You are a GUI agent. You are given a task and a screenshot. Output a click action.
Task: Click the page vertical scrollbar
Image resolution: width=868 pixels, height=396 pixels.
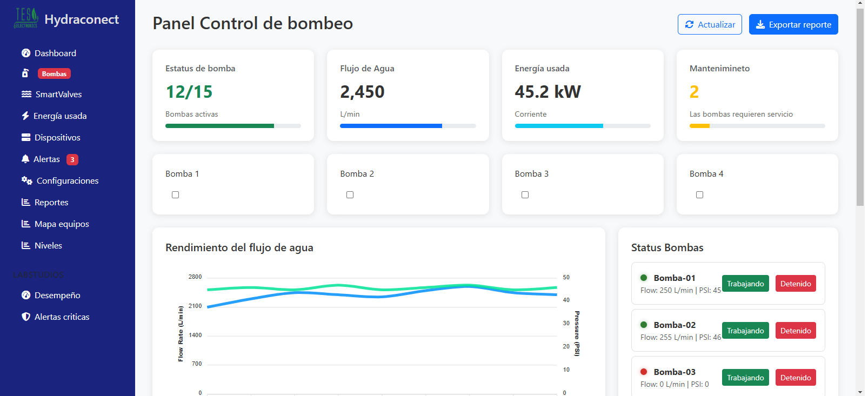point(860,108)
